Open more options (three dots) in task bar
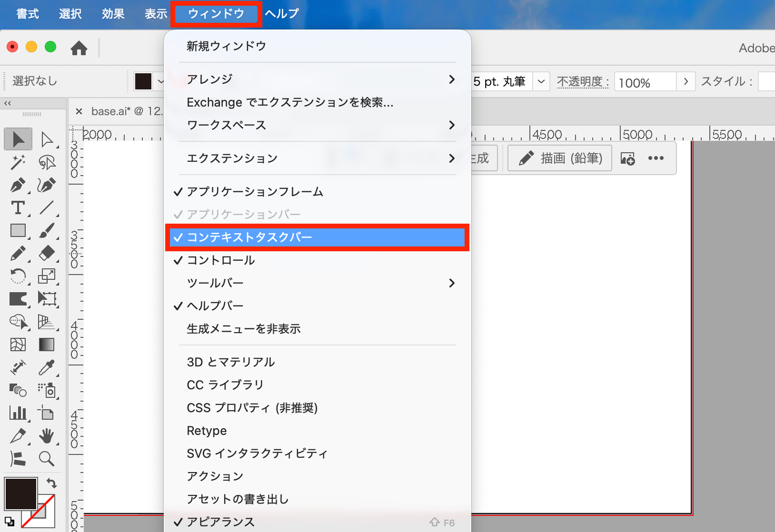 [x=656, y=158]
